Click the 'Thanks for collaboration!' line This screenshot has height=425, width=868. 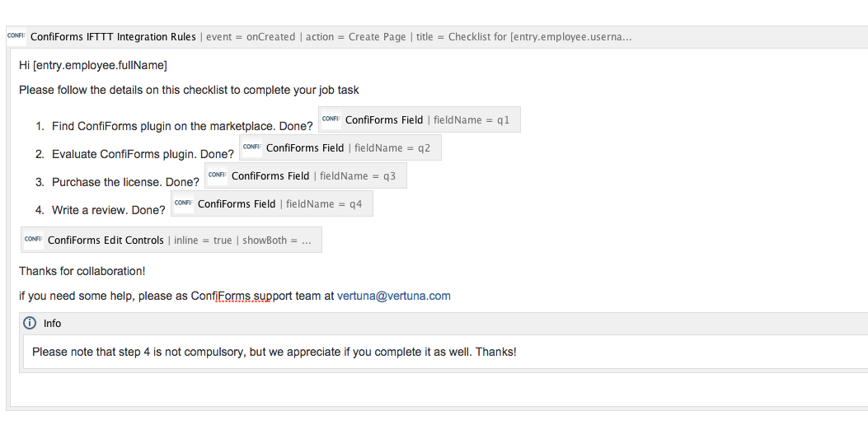coord(82,271)
